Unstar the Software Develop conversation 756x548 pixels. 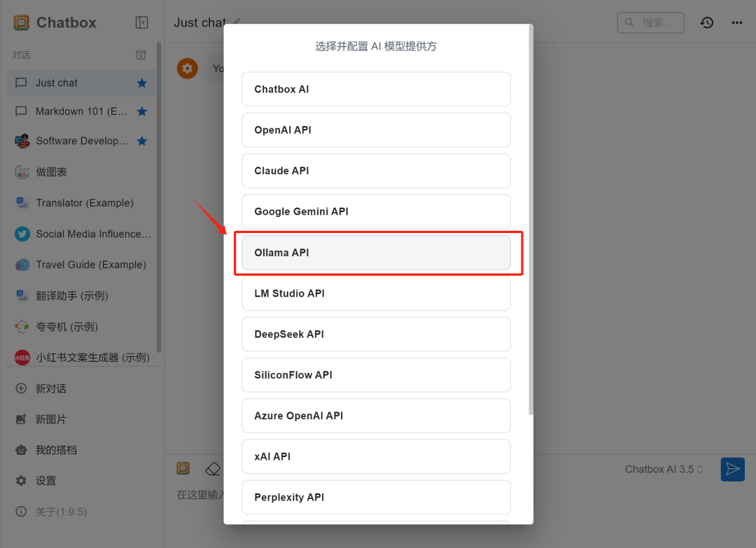coord(141,141)
